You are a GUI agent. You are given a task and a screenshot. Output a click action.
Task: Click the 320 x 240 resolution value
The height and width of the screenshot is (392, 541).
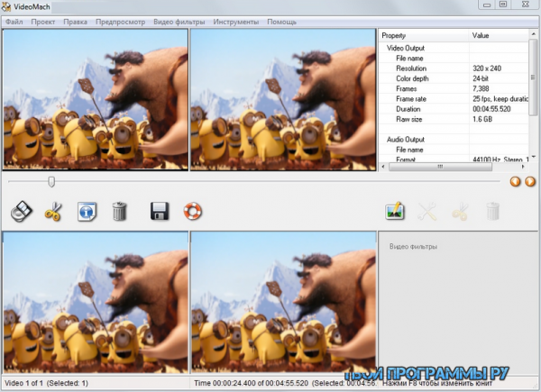click(487, 68)
